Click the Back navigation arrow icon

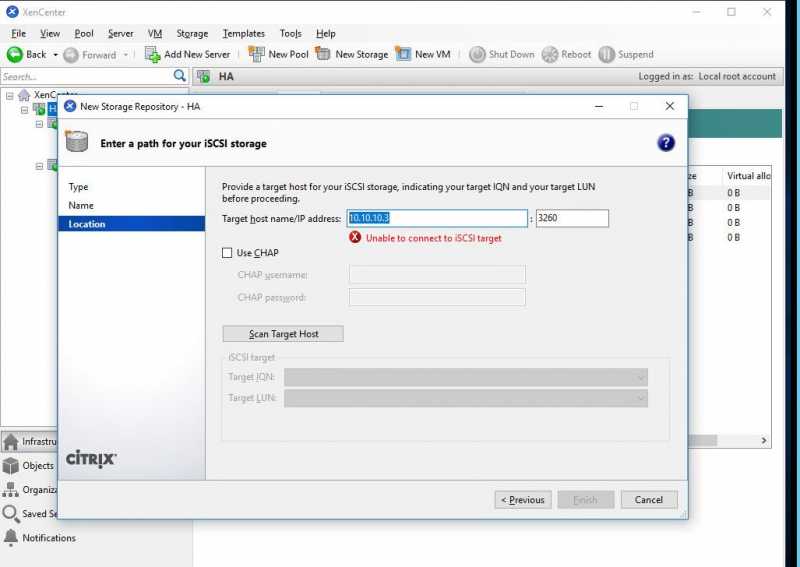[15, 55]
